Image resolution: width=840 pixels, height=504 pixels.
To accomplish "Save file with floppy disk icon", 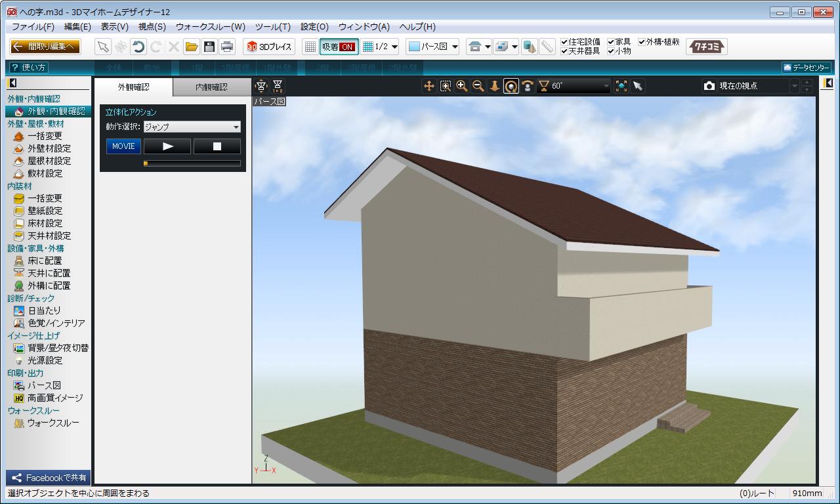I will coord(209,47).
